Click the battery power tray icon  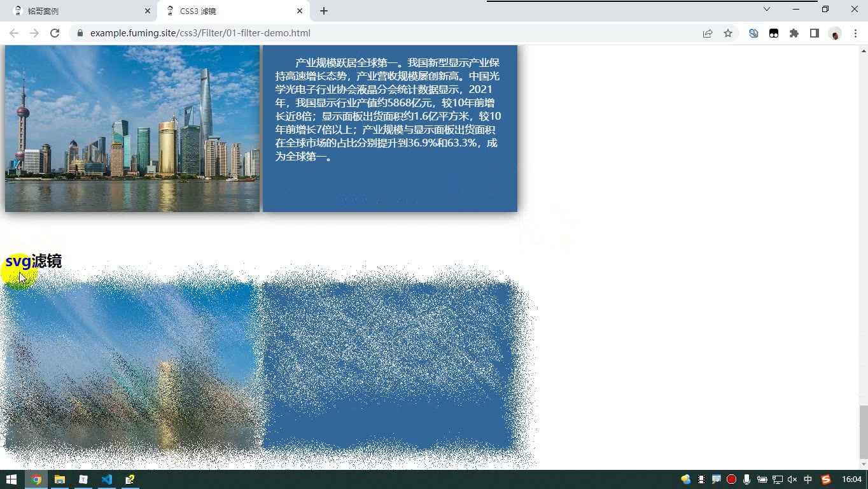point(762,479)
